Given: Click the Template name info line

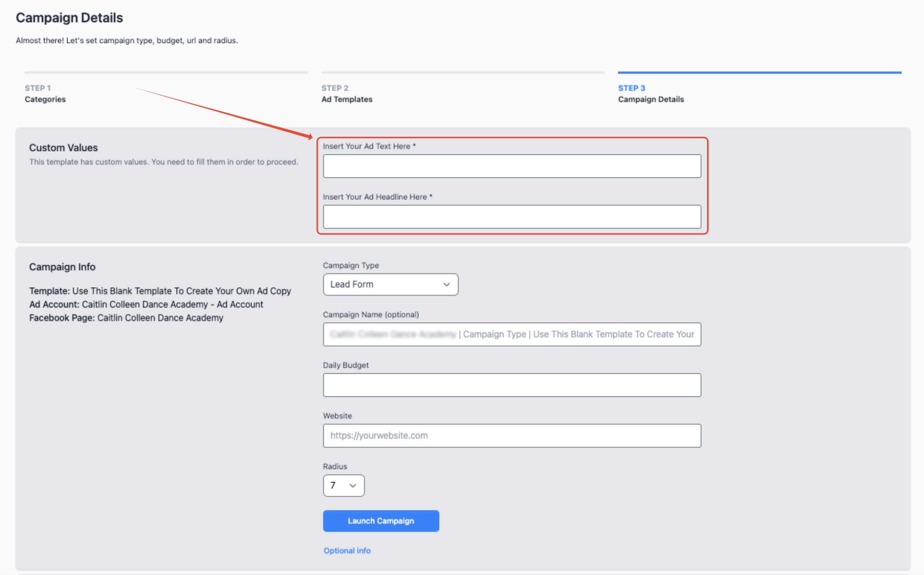Looking at the screenshot, I should pyautogui.click(x=160, y=291).
